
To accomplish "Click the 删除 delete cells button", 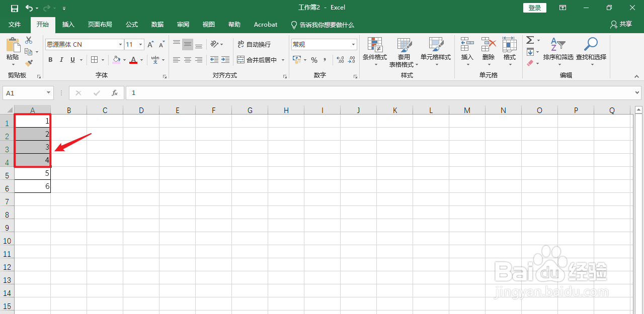I will [x=489, y=52].
